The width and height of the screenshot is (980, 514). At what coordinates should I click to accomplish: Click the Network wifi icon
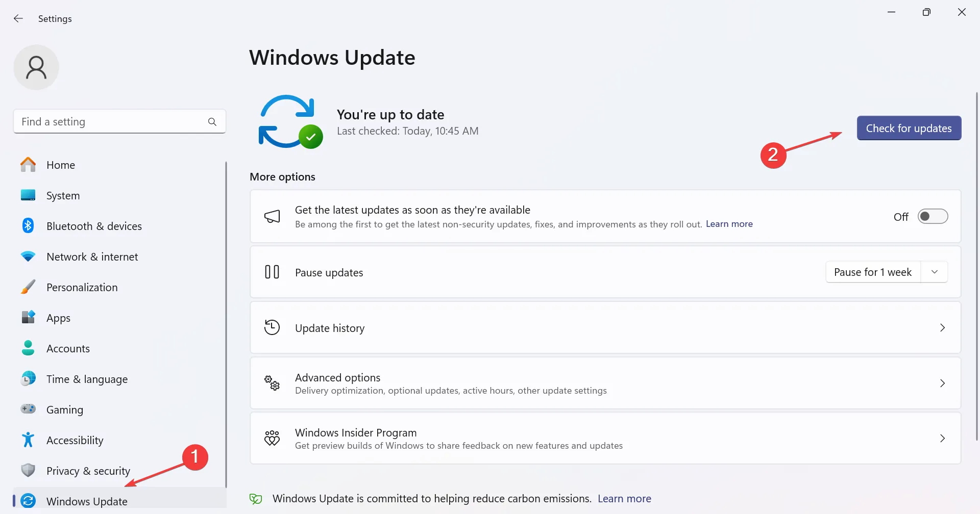(x=28, y=256)
